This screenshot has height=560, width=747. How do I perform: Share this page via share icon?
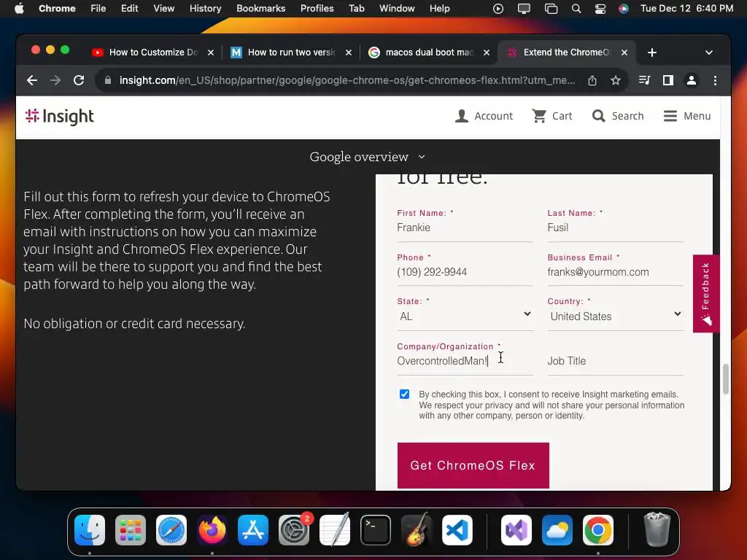pyautogui.click(x=592, y=80)
